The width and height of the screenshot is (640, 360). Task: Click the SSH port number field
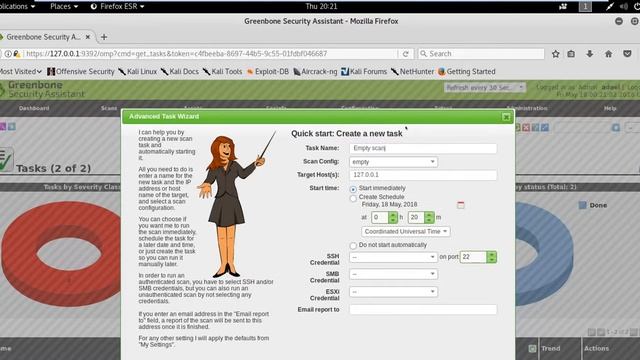click(473, 257)
